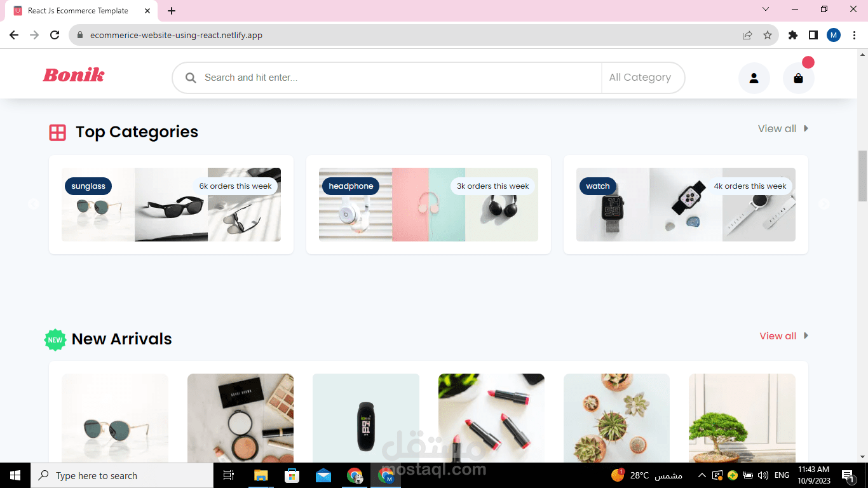This screenshot has width=868, height=488.
Task: Click the black sunglasses category image
Action: tap(171, 205)
